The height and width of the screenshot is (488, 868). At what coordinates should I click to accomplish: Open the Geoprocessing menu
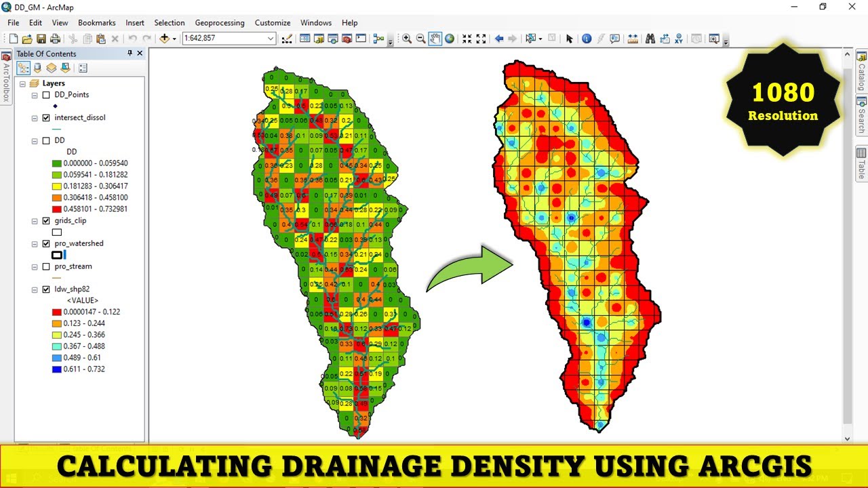220,22
